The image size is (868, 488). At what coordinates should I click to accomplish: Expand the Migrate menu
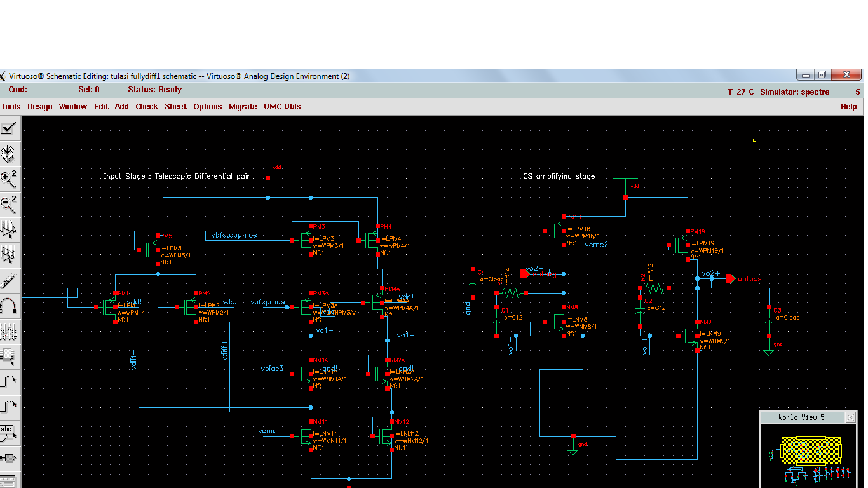click(x=243, y=107)
